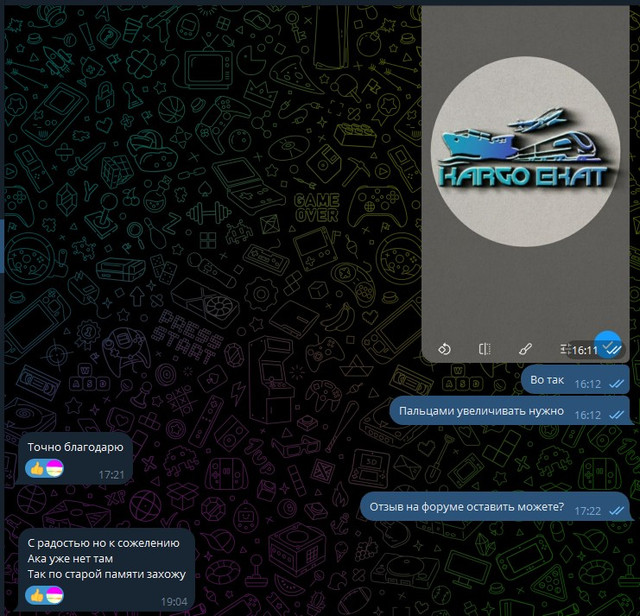Click the 19:04 timestamp

pos(174,602)
